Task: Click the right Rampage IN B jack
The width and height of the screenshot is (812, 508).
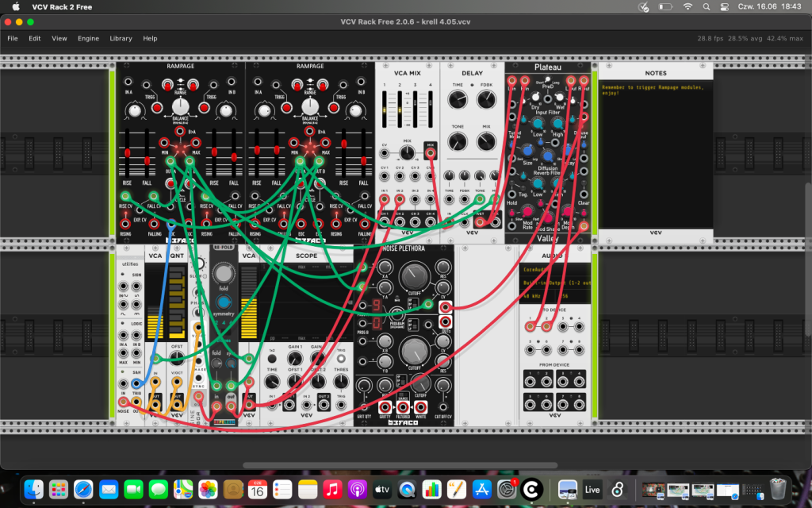Action: (361, 82)
